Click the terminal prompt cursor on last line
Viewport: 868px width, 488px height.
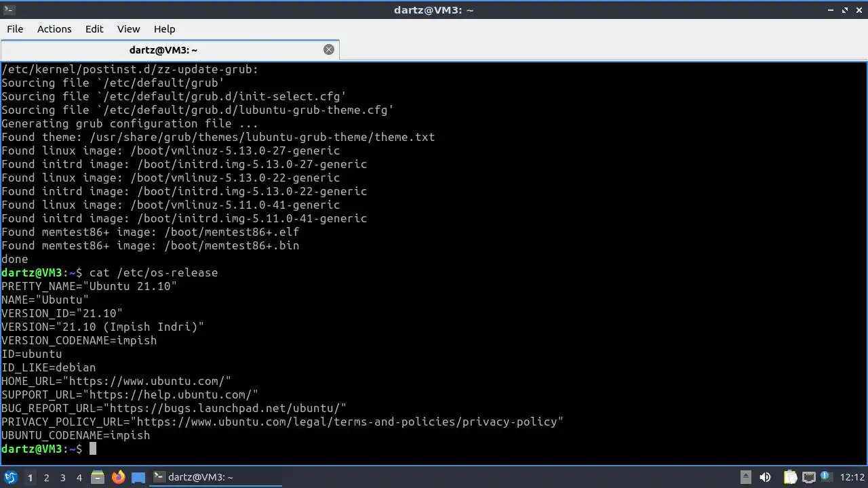click(93, 449)
